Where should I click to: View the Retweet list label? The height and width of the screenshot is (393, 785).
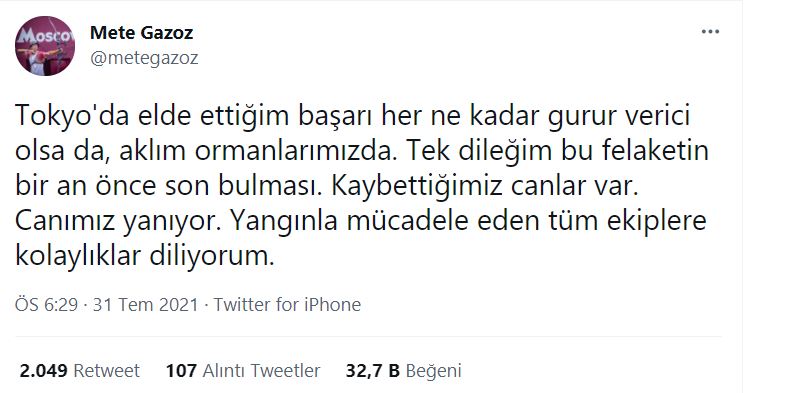point(107,370)
